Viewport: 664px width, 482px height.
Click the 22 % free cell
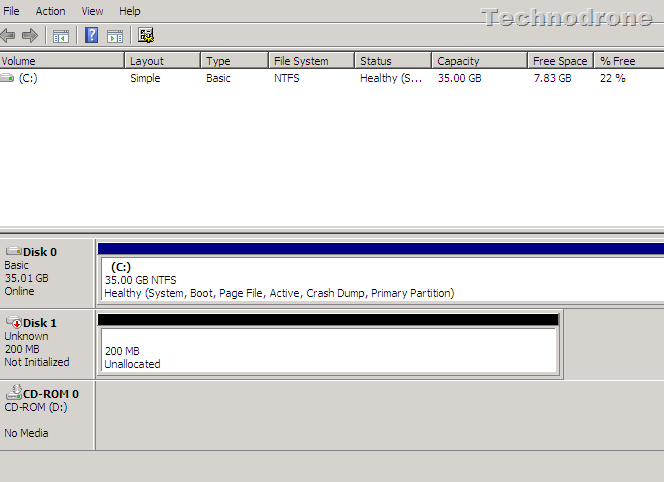click(613, 78)
